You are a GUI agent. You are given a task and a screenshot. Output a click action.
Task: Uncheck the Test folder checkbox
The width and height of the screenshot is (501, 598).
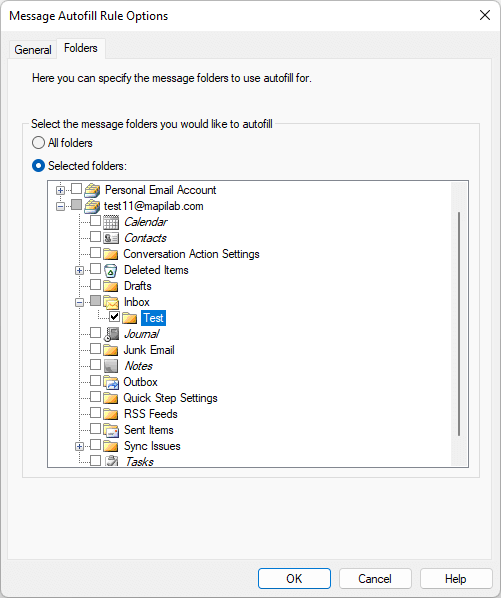pos(114,317)
